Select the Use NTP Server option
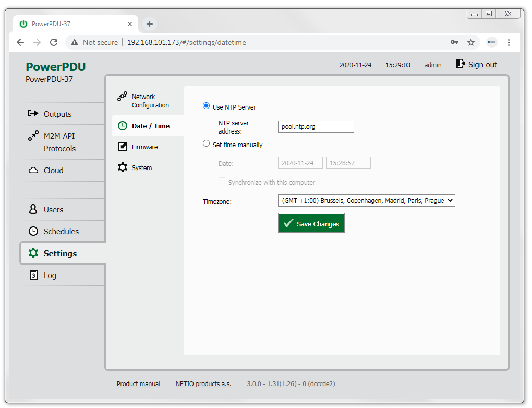The image size is (532, 408). (x=207, y=106)
